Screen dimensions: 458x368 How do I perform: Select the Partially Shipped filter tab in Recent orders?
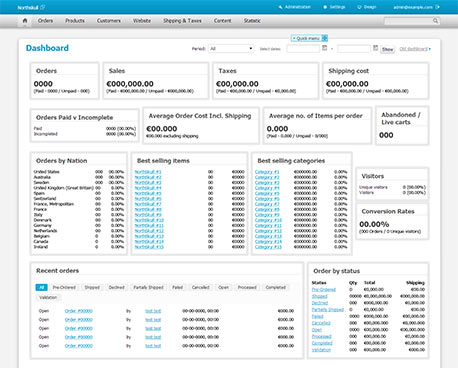(x=148, y=287)
